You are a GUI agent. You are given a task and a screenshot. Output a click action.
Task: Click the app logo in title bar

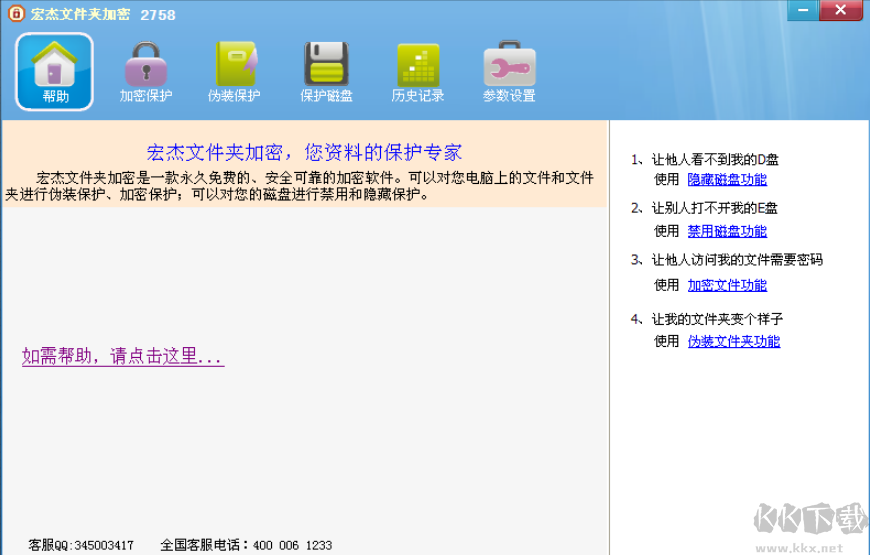17,13
